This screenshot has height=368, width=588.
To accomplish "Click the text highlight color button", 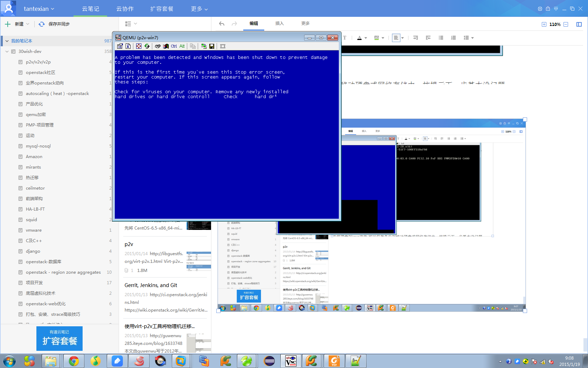I will pos(377,38).
